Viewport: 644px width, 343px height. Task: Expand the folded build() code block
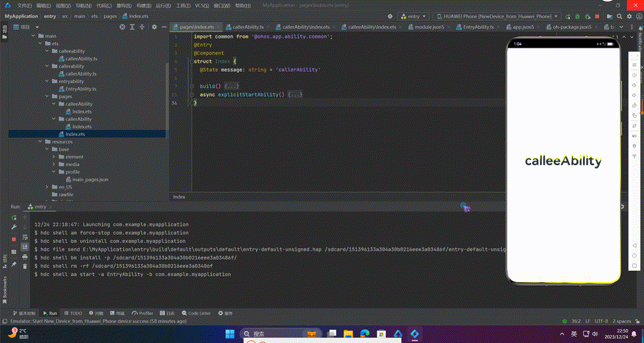point(231,86)
